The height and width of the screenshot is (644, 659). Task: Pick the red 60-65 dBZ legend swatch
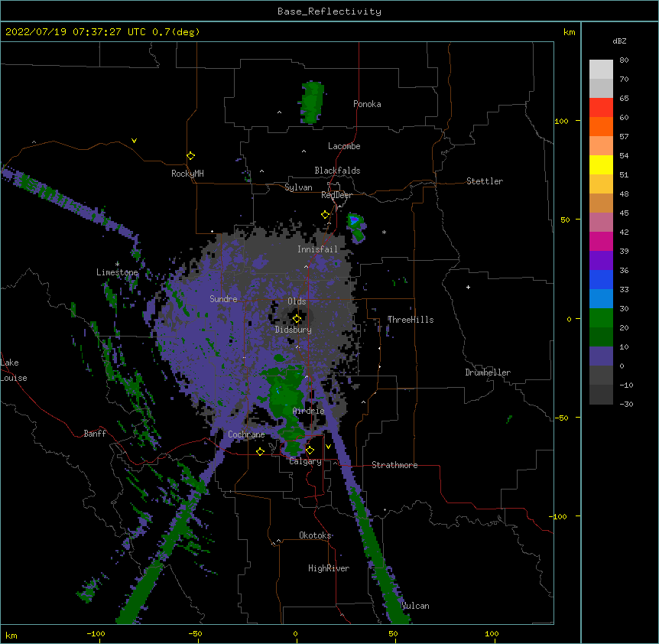601,108
